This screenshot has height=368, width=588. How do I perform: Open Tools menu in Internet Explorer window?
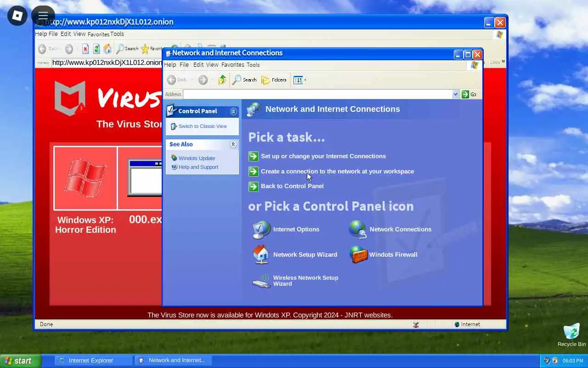click(x=117, y=34)
